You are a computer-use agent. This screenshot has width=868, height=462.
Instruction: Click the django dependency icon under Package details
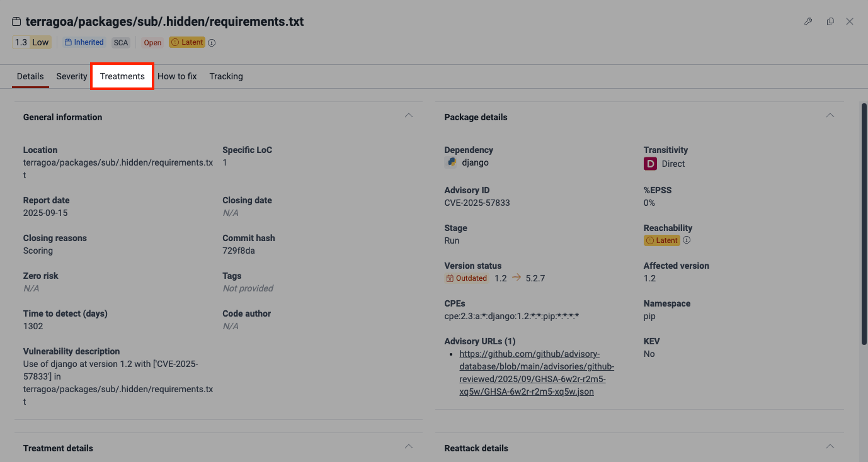click(x=450, y=162)
